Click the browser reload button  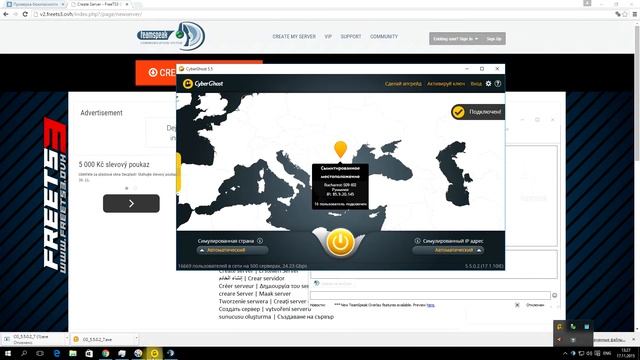(x=25, y=14)
